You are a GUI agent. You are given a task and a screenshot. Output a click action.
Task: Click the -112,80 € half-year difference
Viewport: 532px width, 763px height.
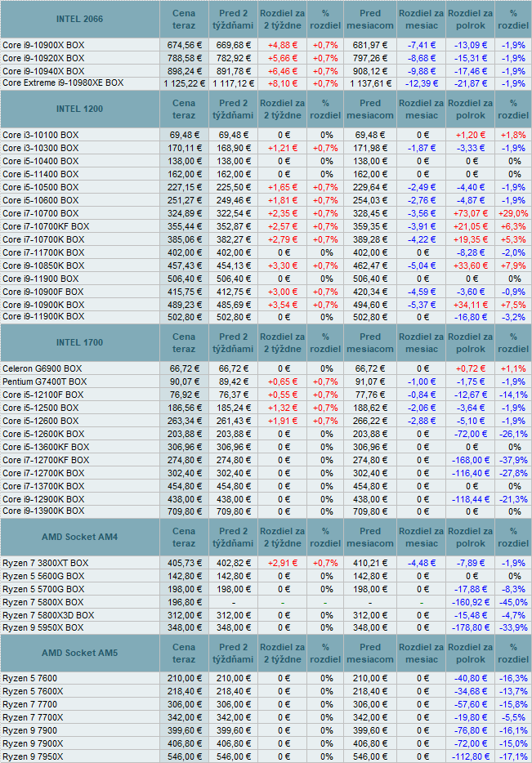point(470,757)
